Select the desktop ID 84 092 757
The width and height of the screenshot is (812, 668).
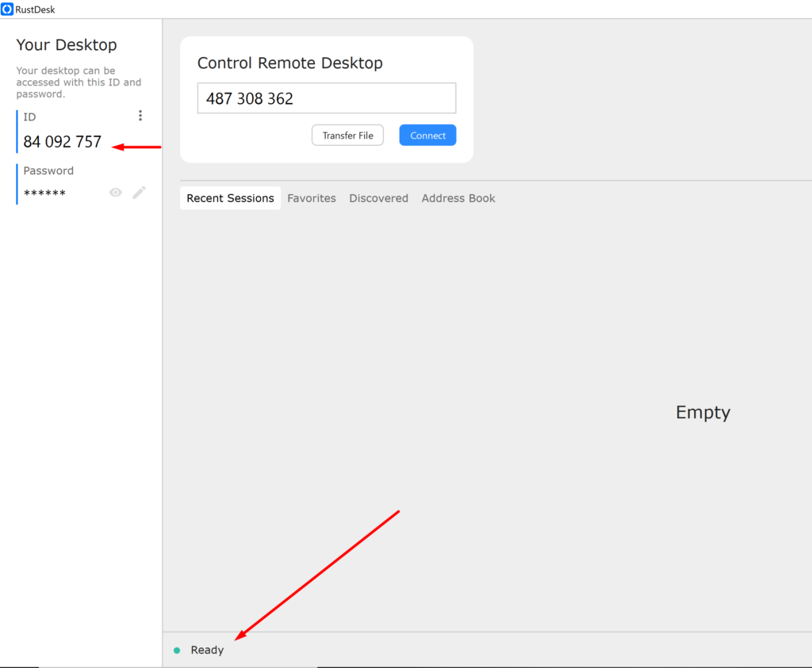62,142
